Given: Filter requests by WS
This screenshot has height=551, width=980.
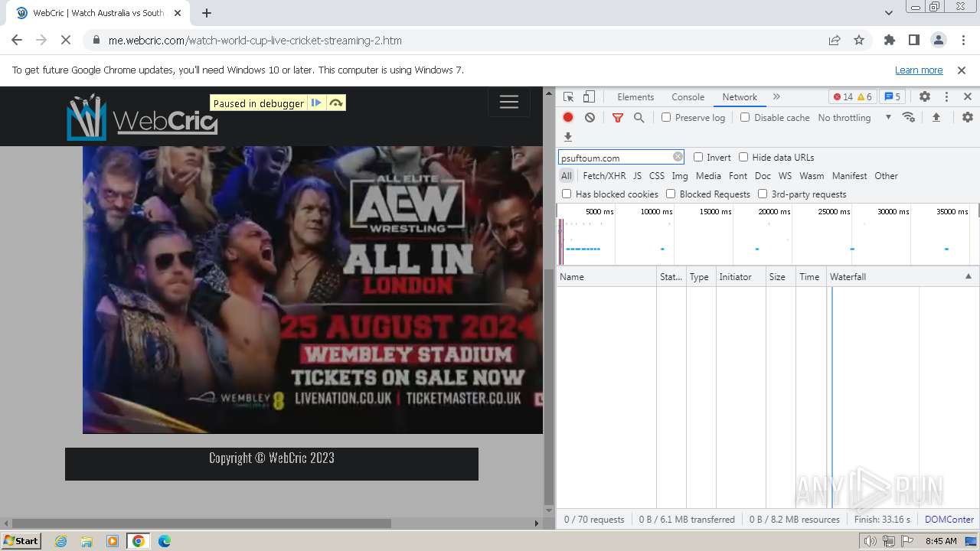Looking at the screenshot, I should pyautogui.click(x=785, y=175).
